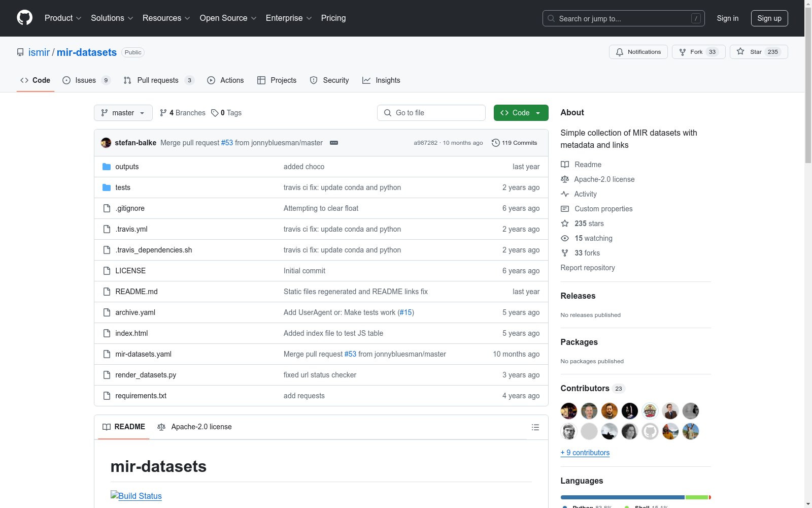Click Report repository link
Viewport: 812px width, 508px height.
pos(588,268)
